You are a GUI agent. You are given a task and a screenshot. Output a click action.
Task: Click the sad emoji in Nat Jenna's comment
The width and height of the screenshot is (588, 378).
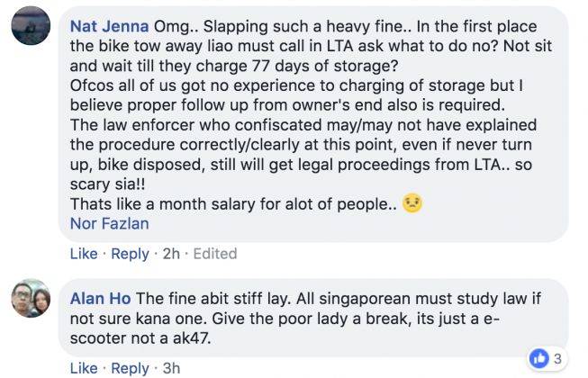pyautogui.click(x=412, y=203)
